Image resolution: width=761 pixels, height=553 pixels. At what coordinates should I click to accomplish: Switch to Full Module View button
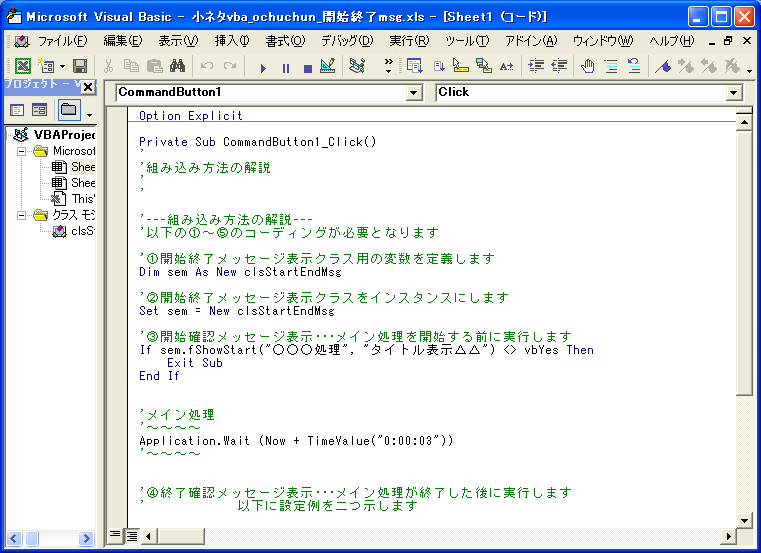click(132, 536)
